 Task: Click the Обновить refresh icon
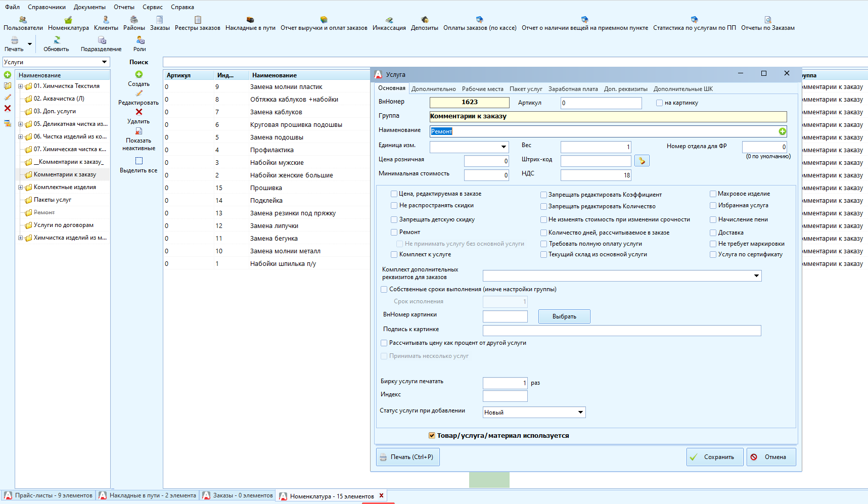pyautogui.click(x=57, y=40)
